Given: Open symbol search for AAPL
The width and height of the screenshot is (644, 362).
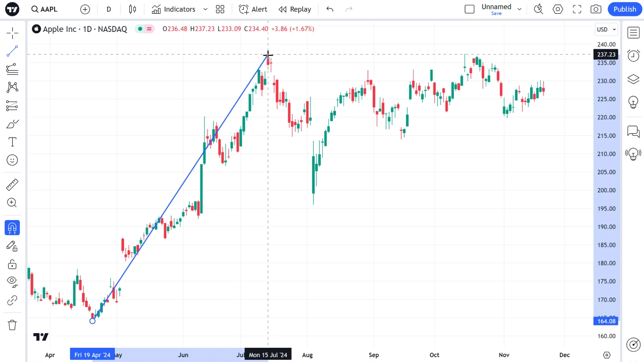Looking at the screenshot, I should [x=44, y=9].
